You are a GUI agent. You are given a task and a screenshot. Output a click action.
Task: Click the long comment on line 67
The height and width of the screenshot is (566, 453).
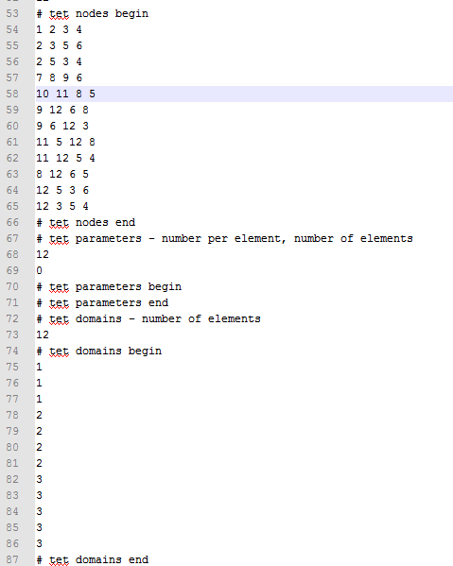(225, 238)
